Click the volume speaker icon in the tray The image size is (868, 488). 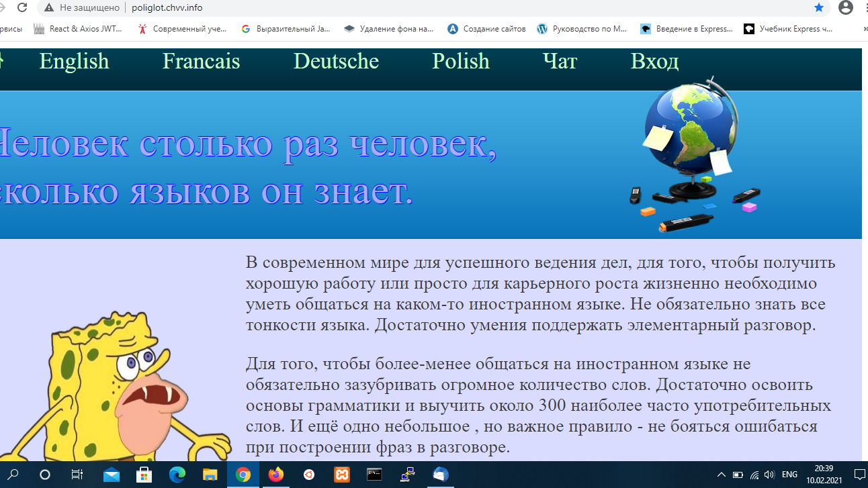coord(769,475)
